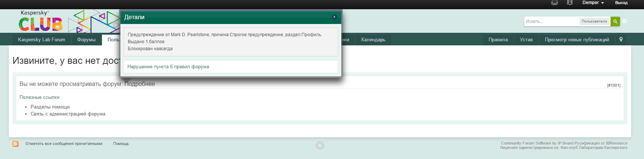Click the Kaspersky Club logo
644x159 pixels.
click(41, 21)
